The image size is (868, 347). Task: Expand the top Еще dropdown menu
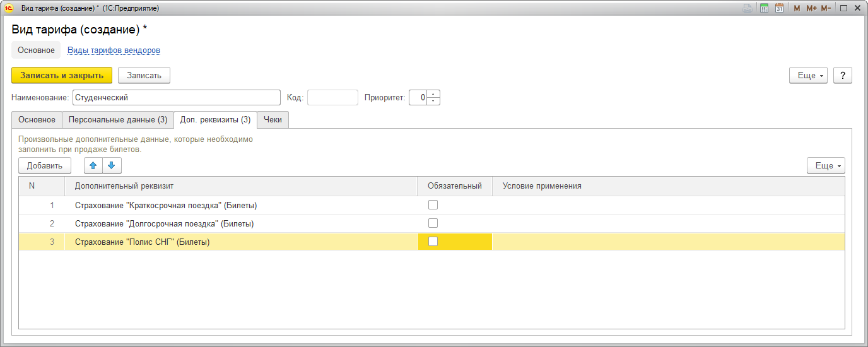(808, 75)
